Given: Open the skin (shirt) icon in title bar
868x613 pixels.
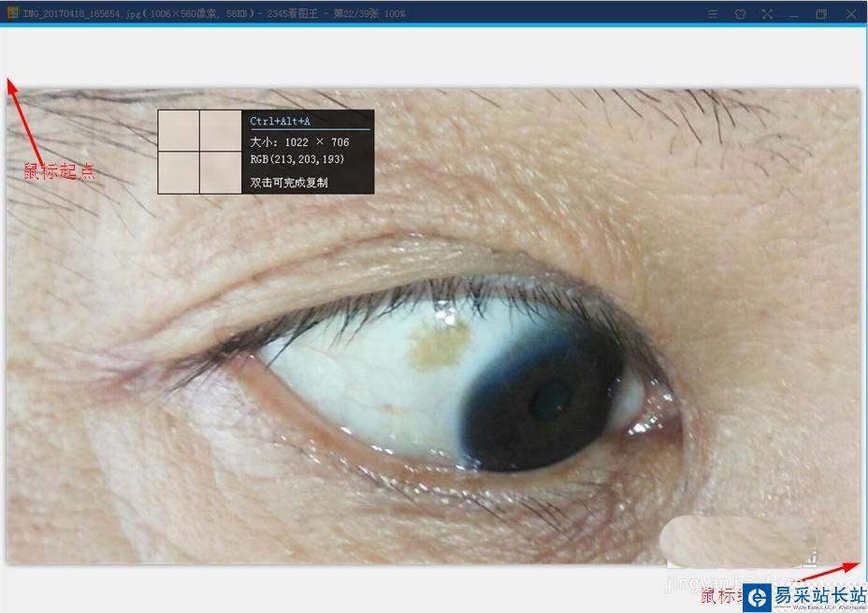Looking at the screenshot, I should point(740,14).
